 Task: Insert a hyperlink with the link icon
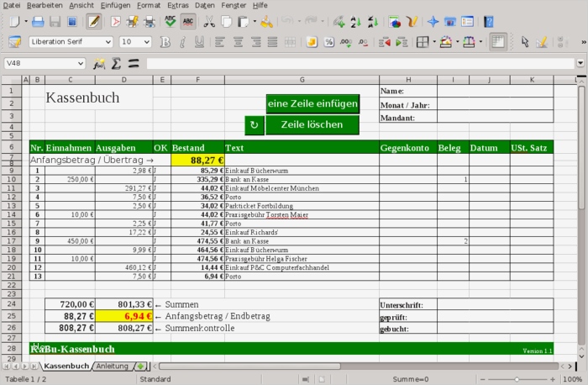pos(339,22)
